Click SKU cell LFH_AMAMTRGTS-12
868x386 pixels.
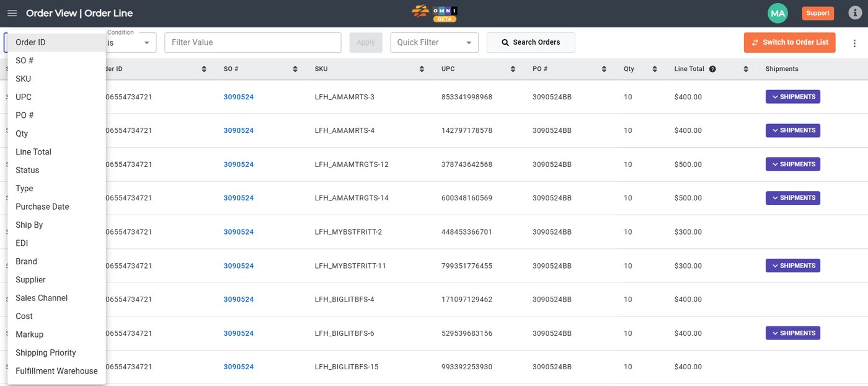pos(352,164)
